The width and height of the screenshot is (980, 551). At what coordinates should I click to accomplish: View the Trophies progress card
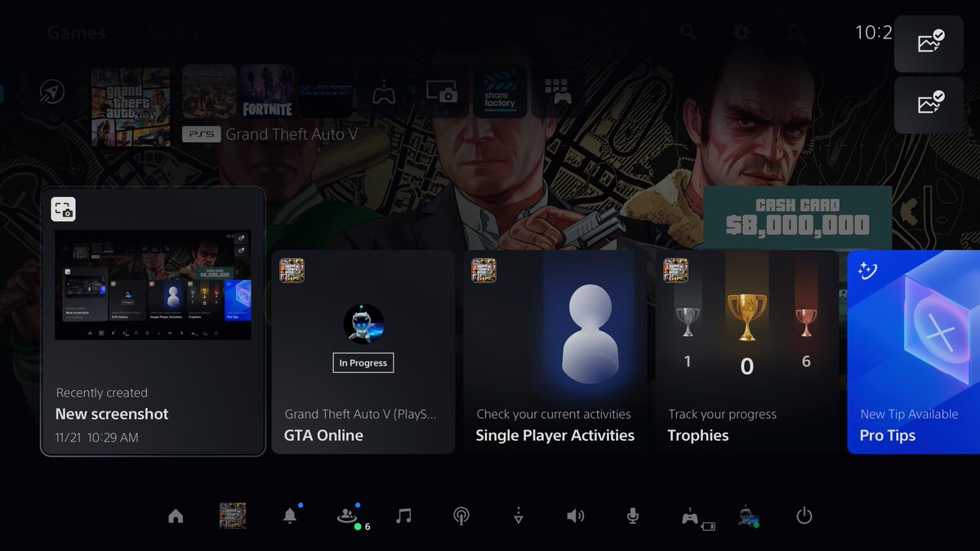pyautogui.click(x=746, y=351)
